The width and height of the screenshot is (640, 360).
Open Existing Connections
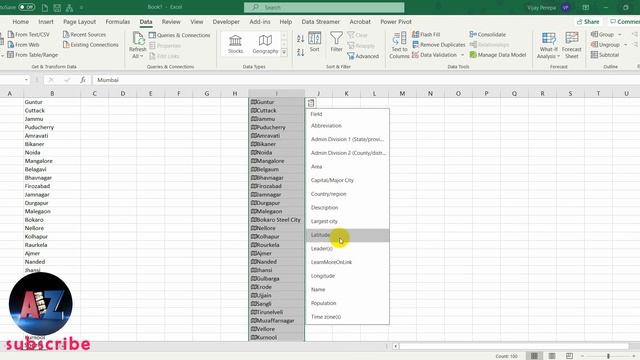[91, 44]
